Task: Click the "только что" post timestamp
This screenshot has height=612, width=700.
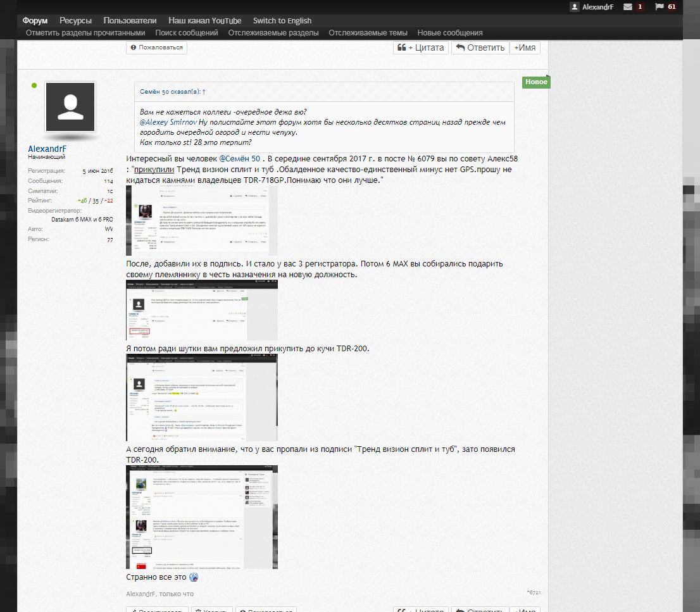Action: coord(177,594)
